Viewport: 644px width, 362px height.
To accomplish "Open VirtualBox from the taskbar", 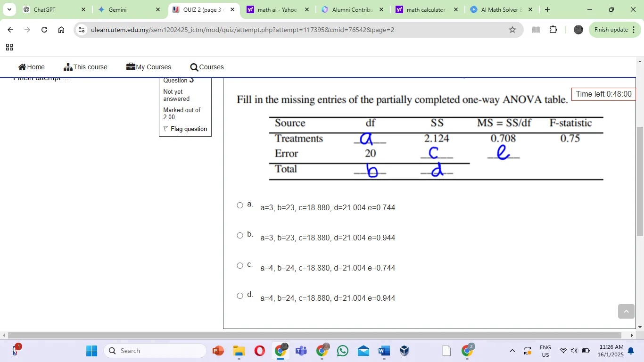I will 403,351.
